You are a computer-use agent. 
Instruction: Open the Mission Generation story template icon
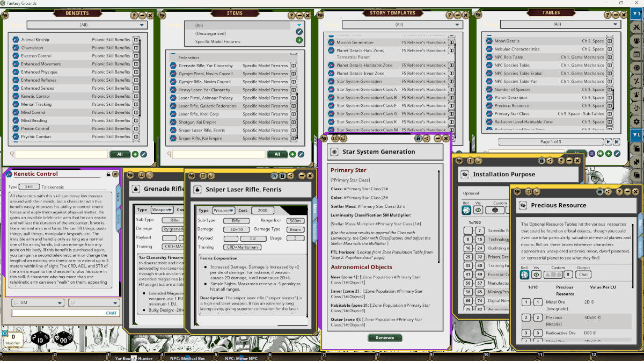point(331,42)
